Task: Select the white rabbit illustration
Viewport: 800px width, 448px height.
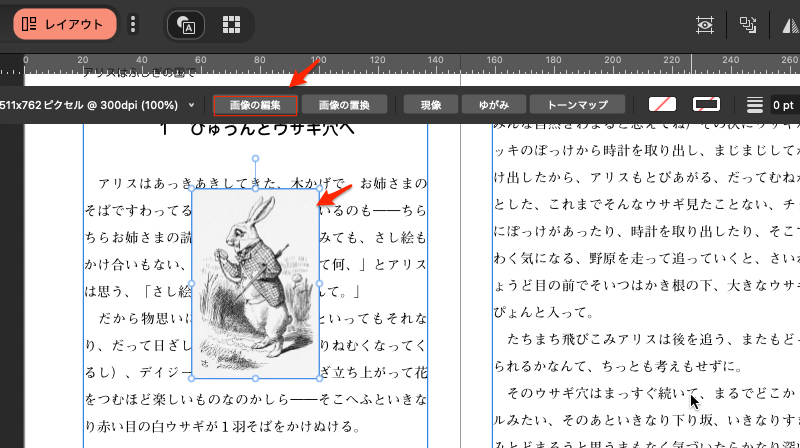Action: 255,283
